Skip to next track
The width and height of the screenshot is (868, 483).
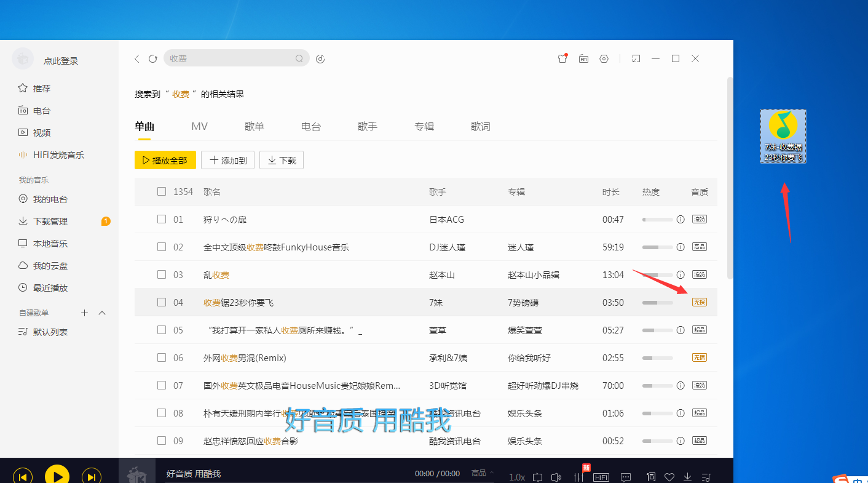click(x=92, y=476)
